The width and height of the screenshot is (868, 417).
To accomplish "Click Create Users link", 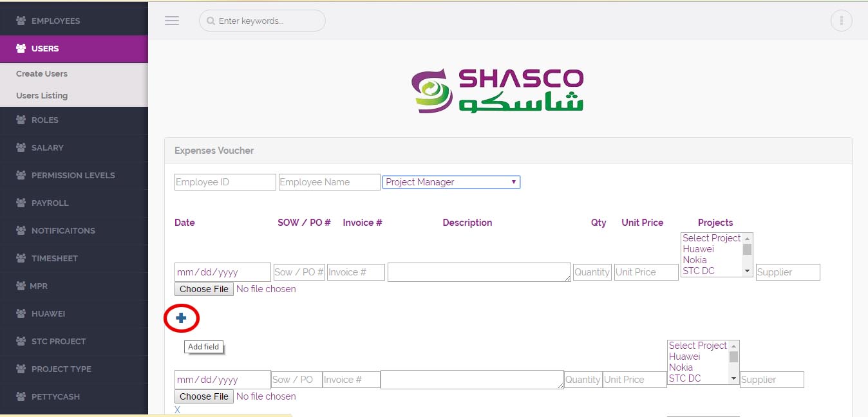I will click(x=42, y=73).
